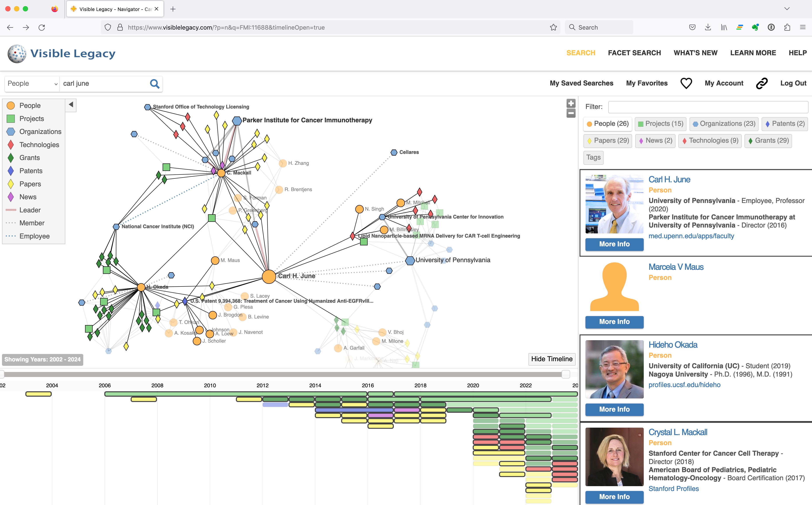Screen dimensions: 812x505
Task: Open My Saved Searches
Action: click(581, 83)
